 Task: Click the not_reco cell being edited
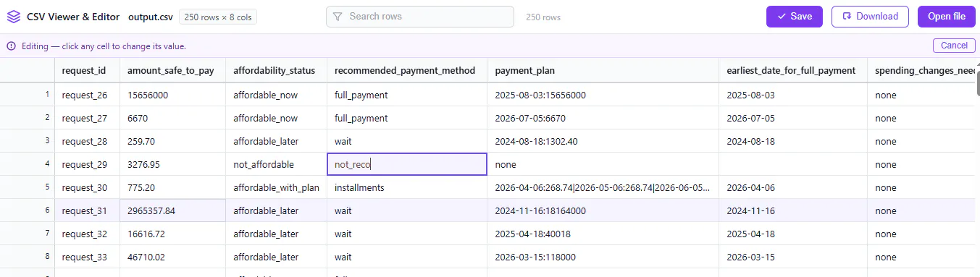(407, 164)
